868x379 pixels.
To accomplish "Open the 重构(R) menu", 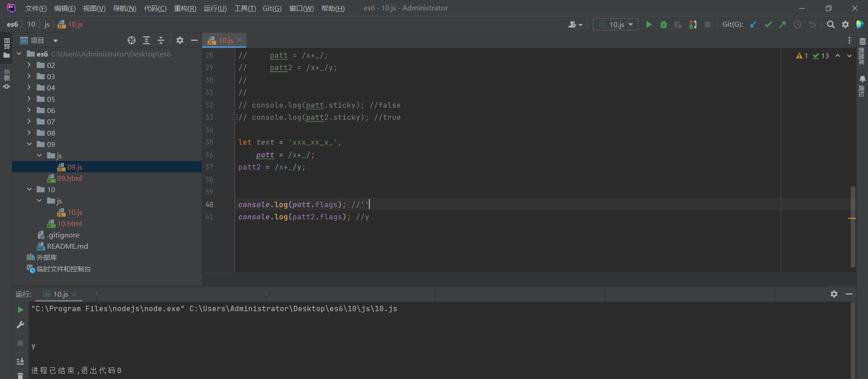I will point(185,8).
